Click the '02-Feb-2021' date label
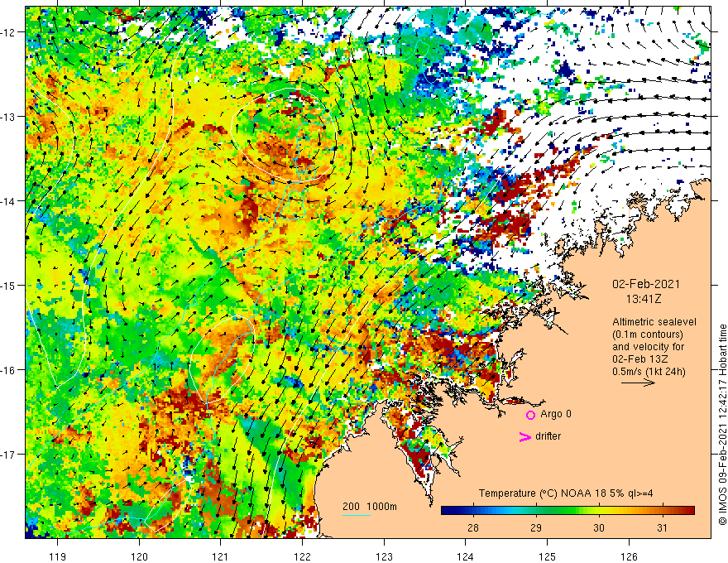This screenshot has height=563, width=728. click(646, 284)
